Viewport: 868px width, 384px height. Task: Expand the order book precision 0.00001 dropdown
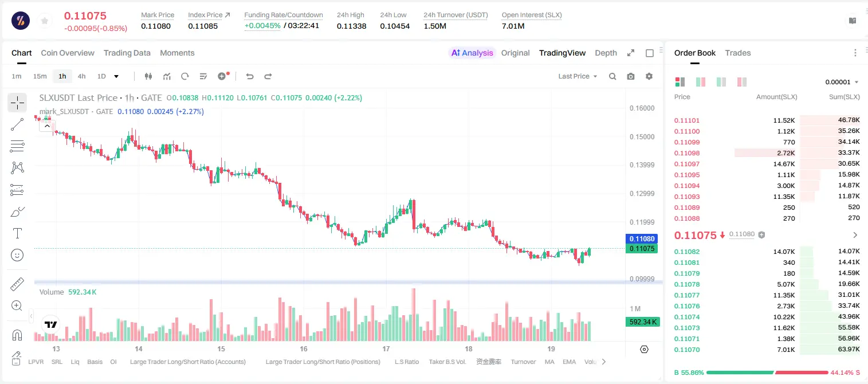(x=842, y=82)
